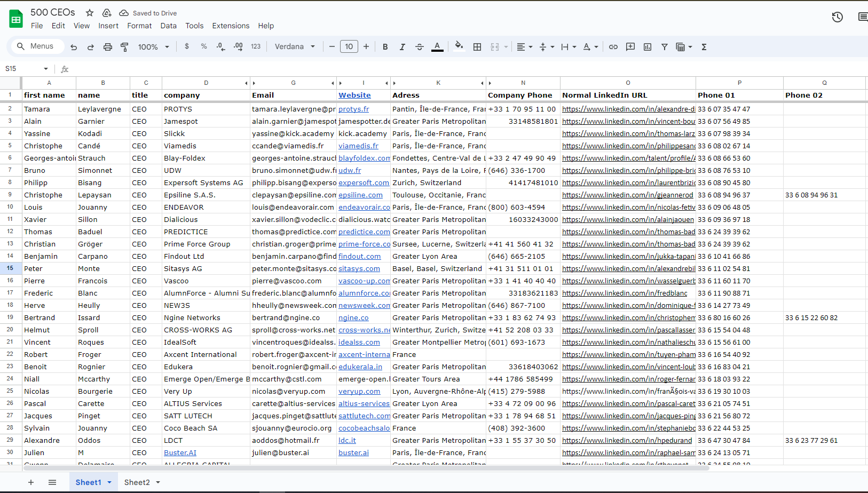Toggle bold formatting

[385, 47]
